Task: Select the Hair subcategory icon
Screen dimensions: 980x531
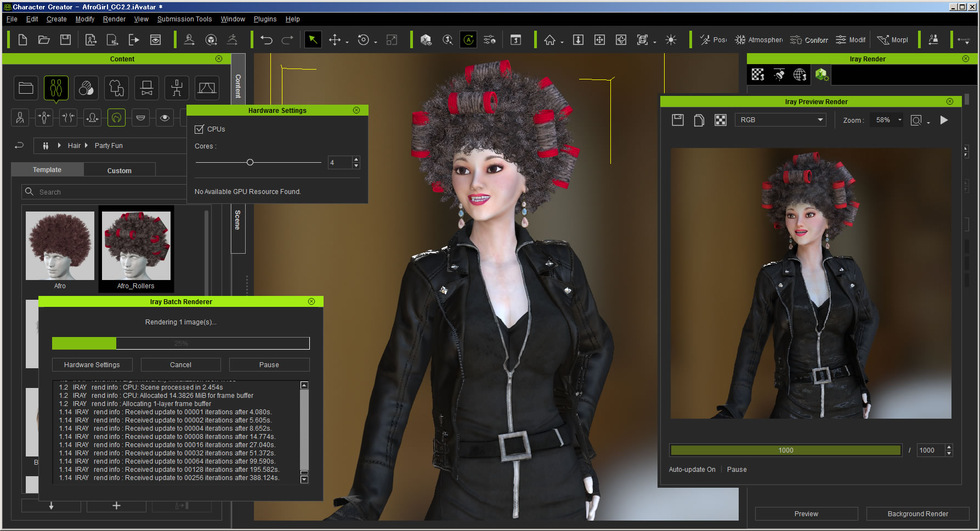Action: click(116, 118)
